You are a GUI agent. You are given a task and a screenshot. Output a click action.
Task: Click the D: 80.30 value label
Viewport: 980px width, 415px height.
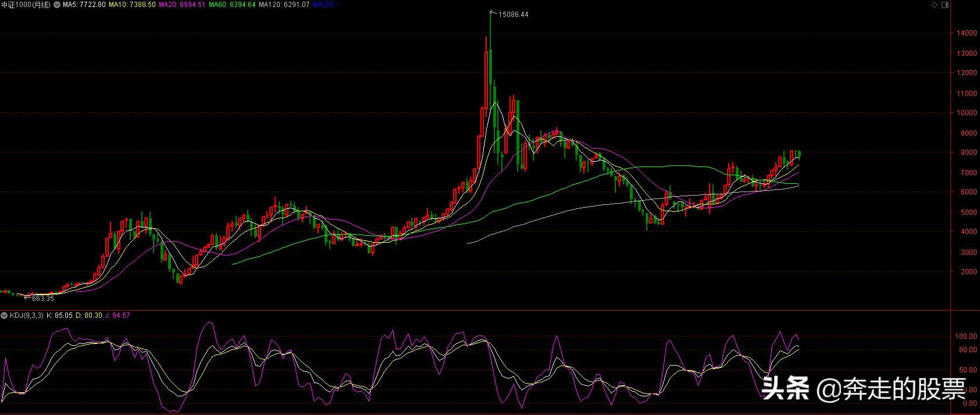(89, 315)
